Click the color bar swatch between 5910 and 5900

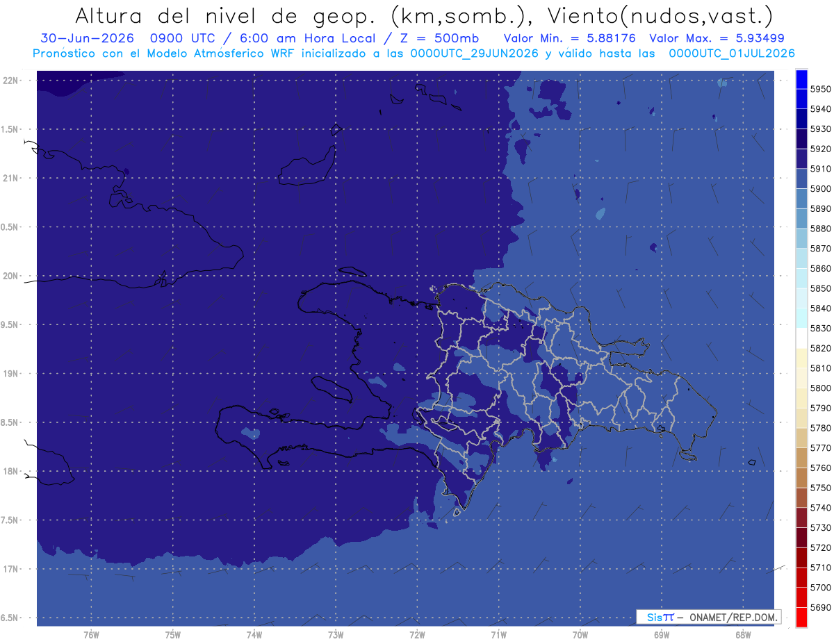point(801,179)
